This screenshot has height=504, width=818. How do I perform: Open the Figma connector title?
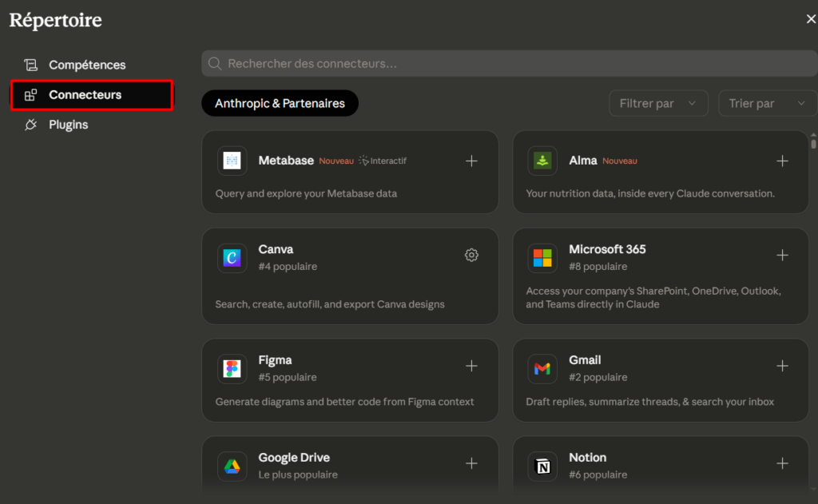275,360
